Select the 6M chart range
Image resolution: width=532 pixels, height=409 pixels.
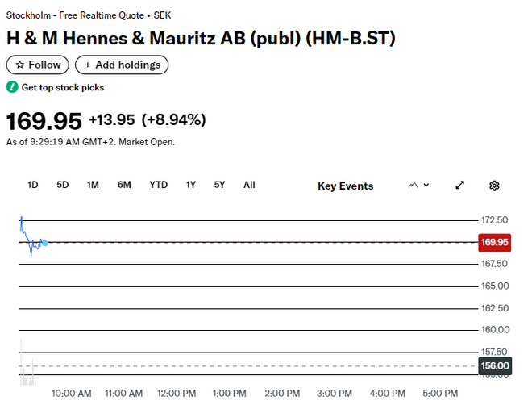coord(124,185)
